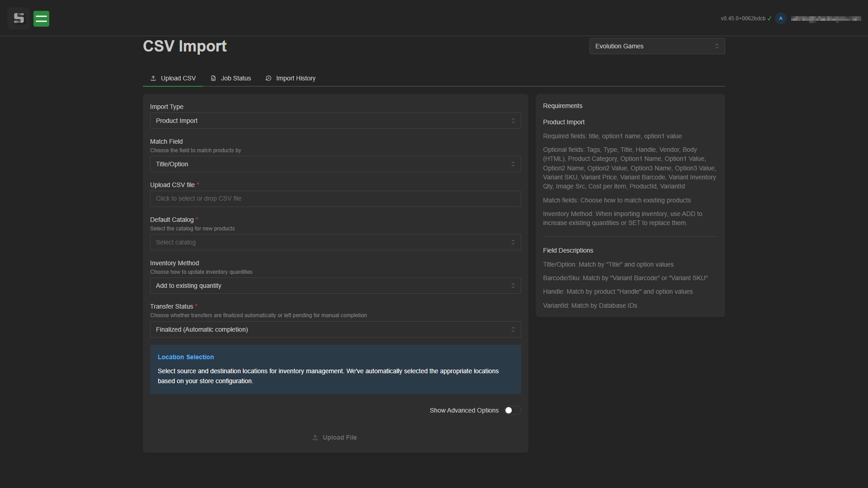The width and height of the screenshot is (868, 488).
Task: Click the upload arrow icon on Upload File
Action: coord(316,437)
